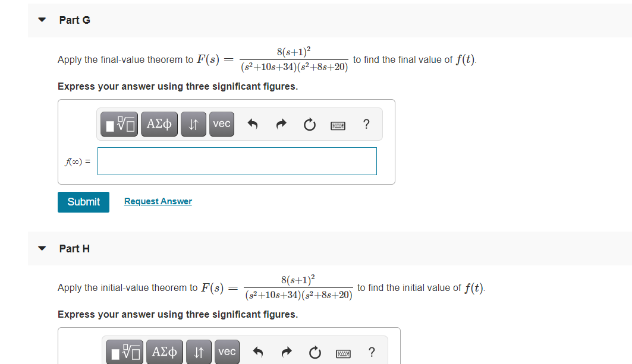Collapse the Part G section
The width and height of the screenshot is (632, 364).
coord(41,20)
